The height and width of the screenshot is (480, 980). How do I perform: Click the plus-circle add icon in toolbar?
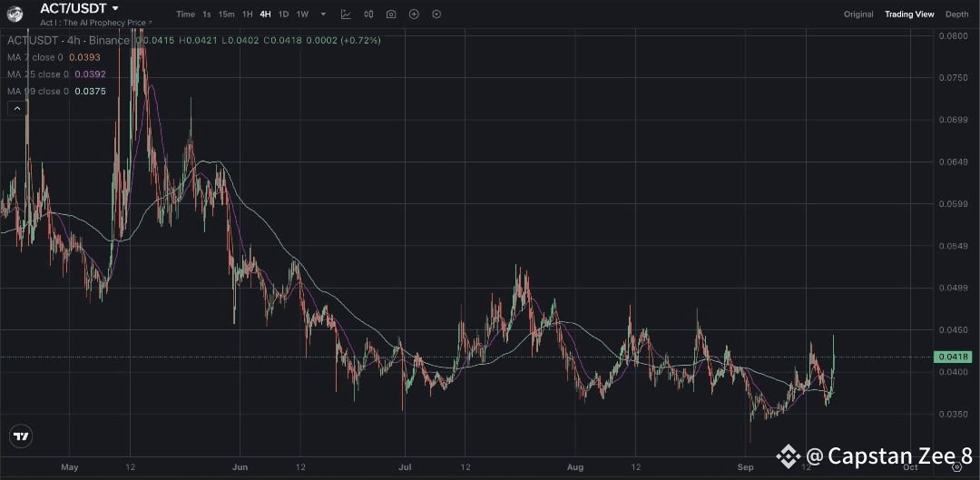[x=414, y=14]
